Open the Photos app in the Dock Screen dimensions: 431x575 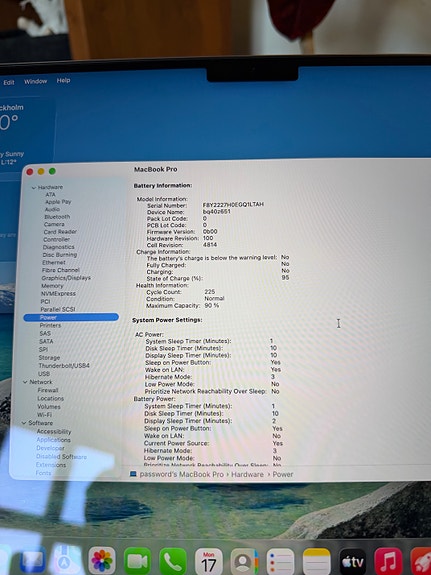pos(102,561)
